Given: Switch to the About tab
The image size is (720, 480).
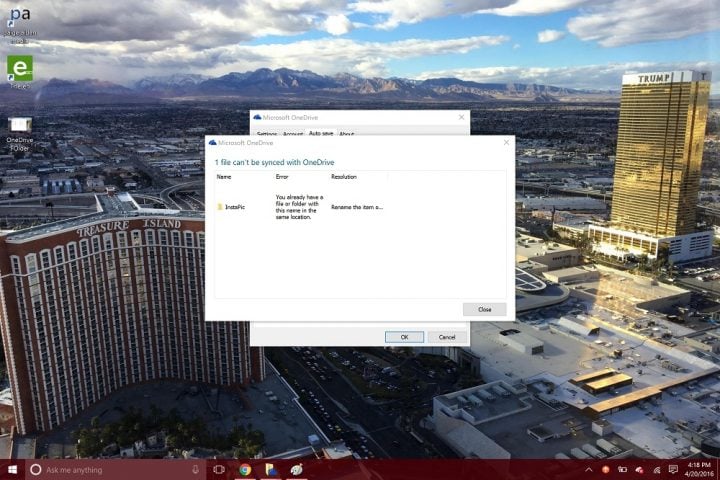Looking at the screenshot, I should pos(347,134).
